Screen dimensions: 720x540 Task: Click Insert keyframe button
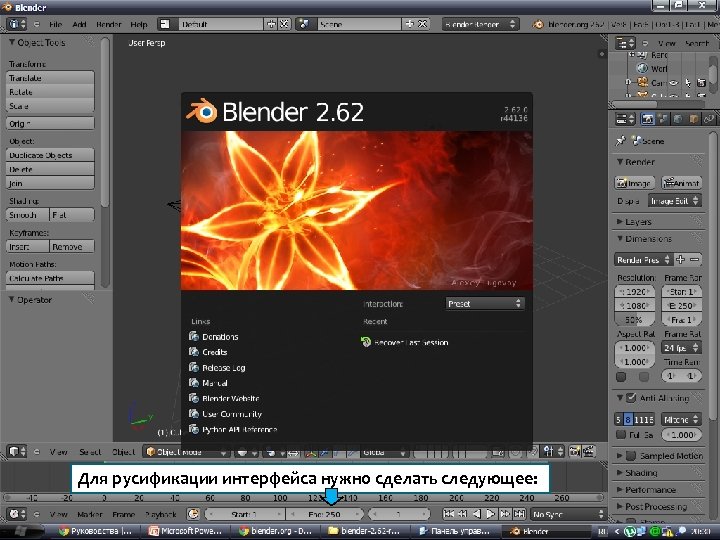coord(28,247)
